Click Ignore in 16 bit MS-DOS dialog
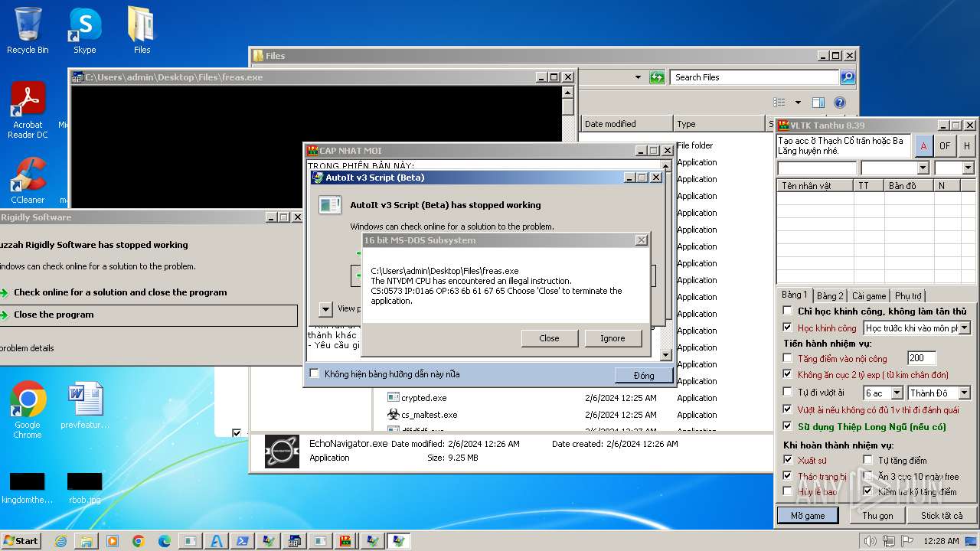Screen dimensions: 980x551 (612, 338)
